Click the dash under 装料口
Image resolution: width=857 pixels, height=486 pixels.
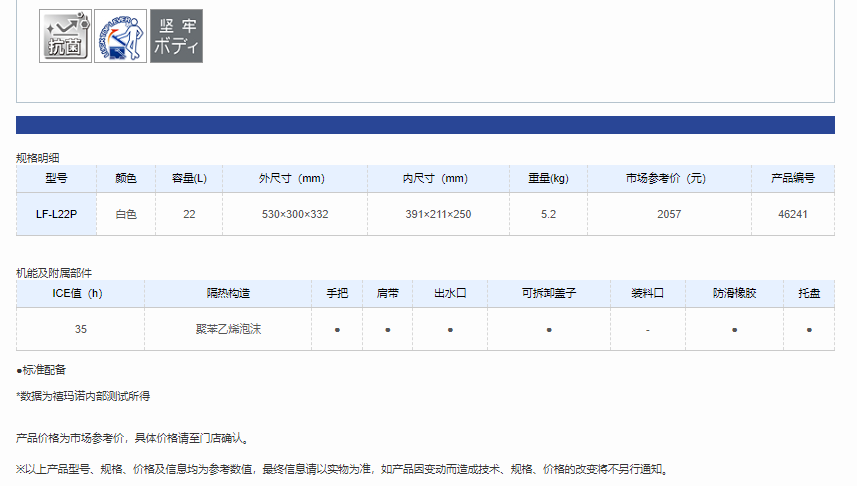click(x=648, y=330)
